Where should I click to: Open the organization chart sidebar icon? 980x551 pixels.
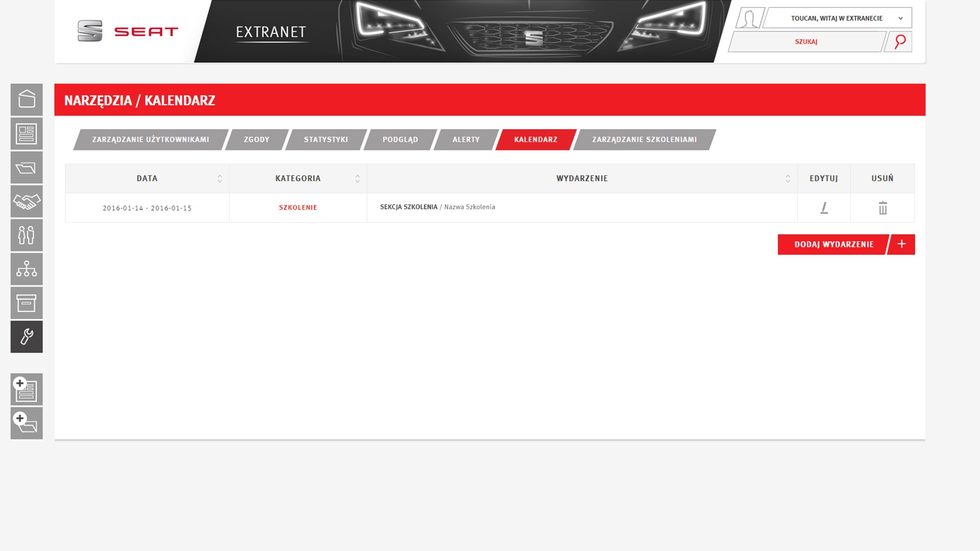(27, 269)
